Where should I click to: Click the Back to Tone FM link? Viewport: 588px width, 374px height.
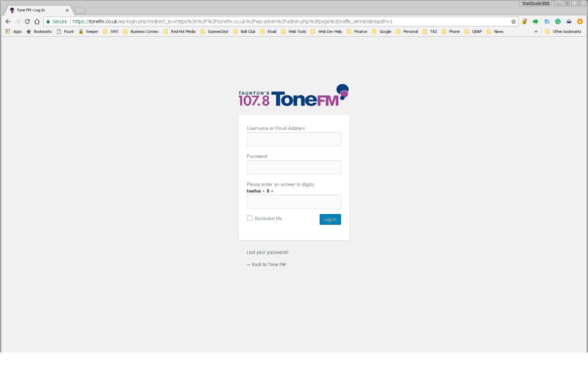[x=266, y=265]
